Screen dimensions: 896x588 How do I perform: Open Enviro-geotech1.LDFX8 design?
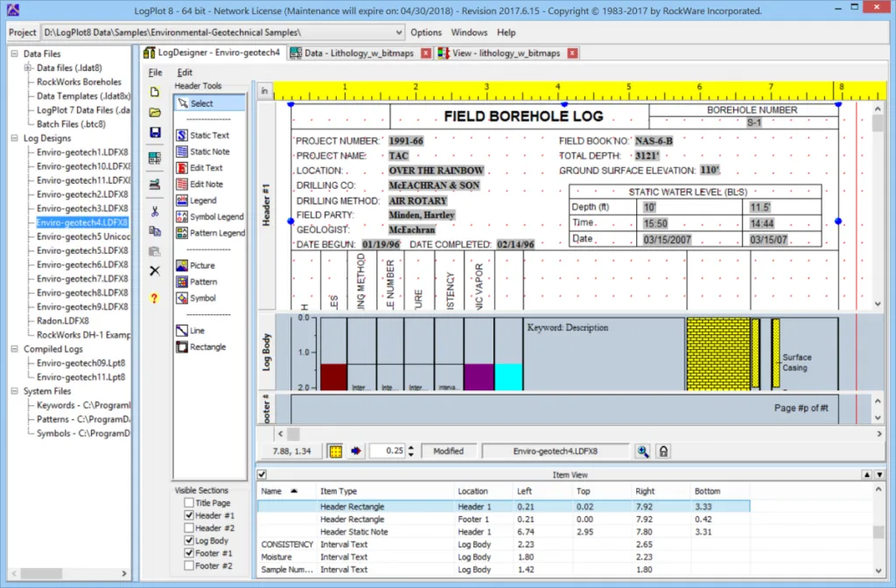(x=82, y=152)
